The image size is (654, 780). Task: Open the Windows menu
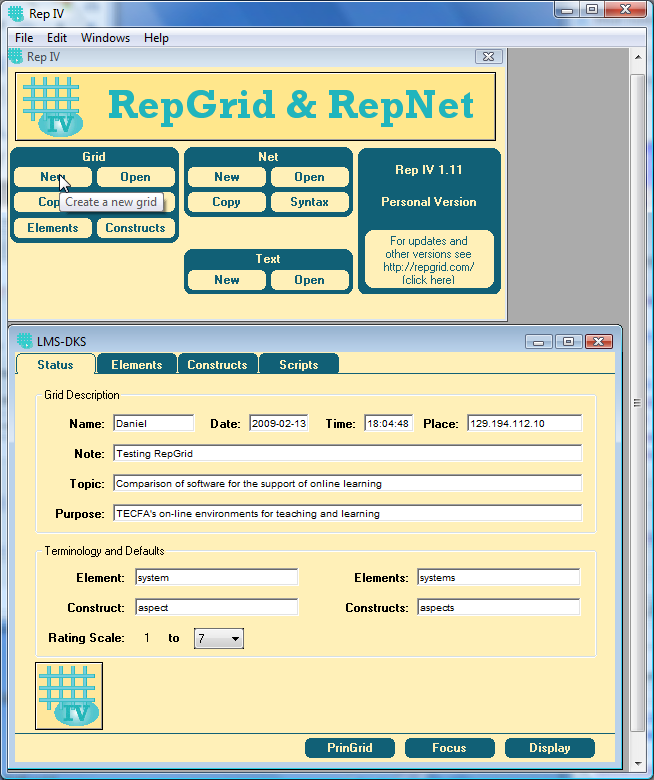(x=105, y=38)
